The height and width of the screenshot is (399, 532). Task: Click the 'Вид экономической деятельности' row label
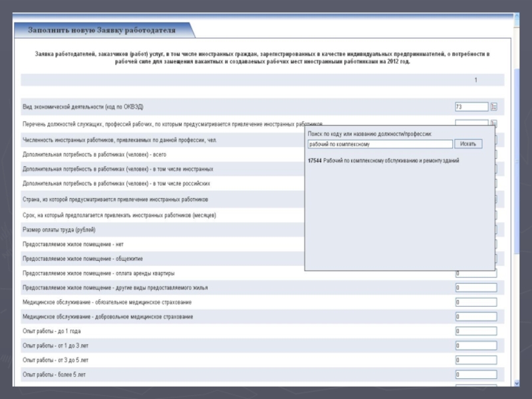click(x=83, y=107)
